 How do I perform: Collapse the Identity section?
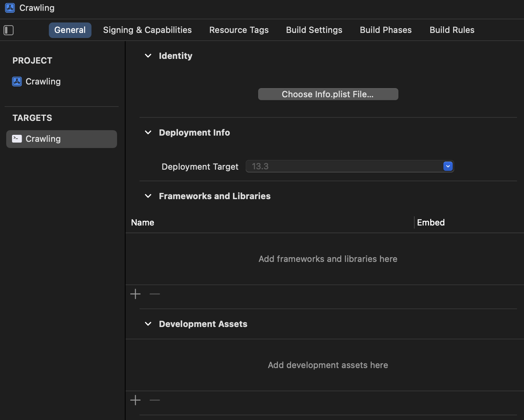(x=148, y=56)
